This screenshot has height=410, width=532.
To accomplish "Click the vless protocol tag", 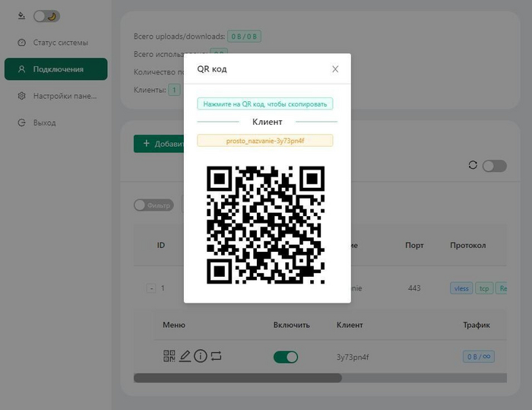I will coord(461,288).
